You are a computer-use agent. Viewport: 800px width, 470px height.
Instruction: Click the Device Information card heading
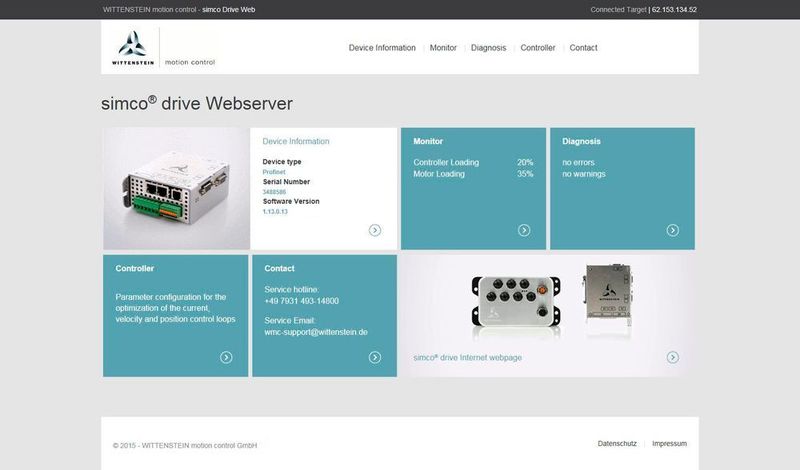pyautogui.click(x=296, y=141)
